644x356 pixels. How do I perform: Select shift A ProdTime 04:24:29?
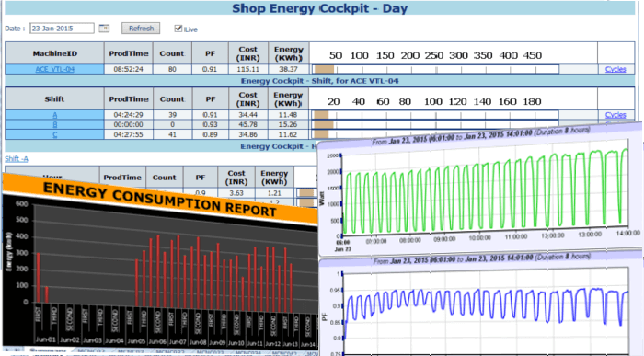pos(128,115)
